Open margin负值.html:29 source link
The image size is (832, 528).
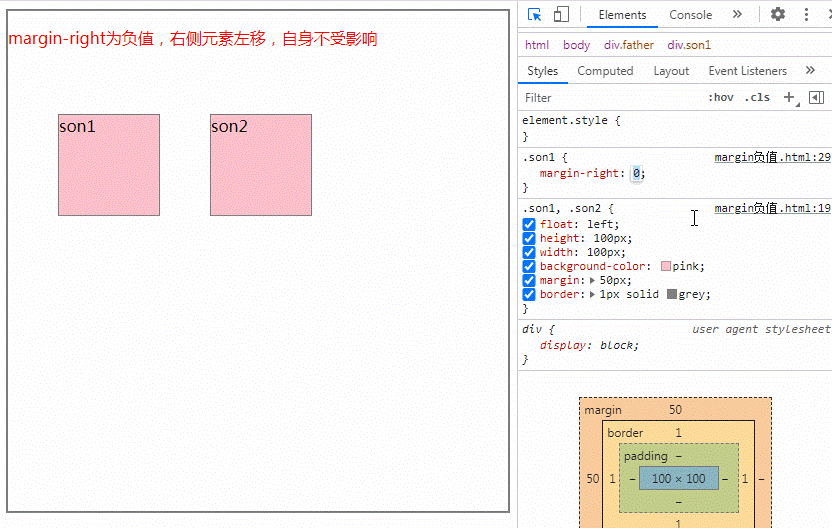[772, 158]
